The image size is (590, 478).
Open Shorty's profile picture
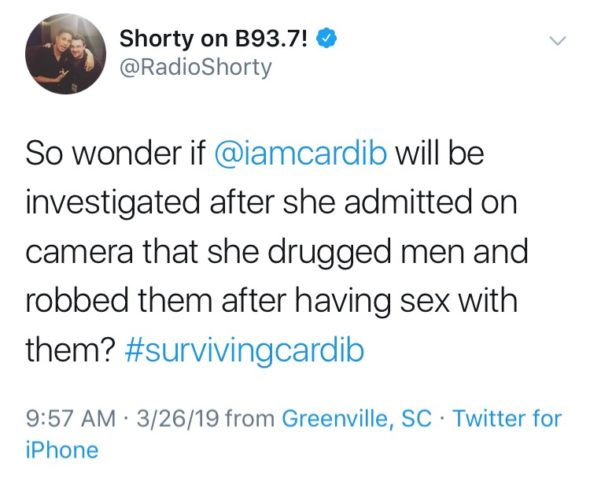[x=65, y=54]
